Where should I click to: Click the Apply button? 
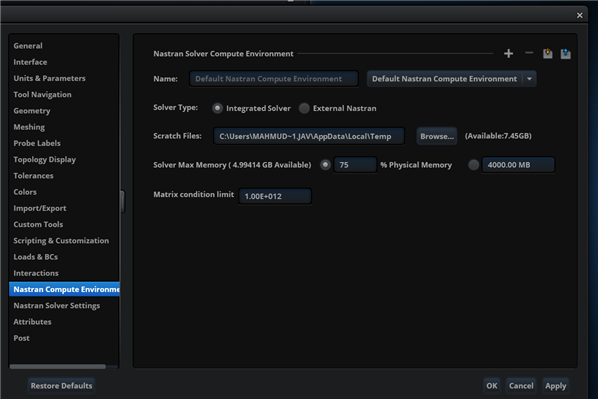tap(555, 386)
